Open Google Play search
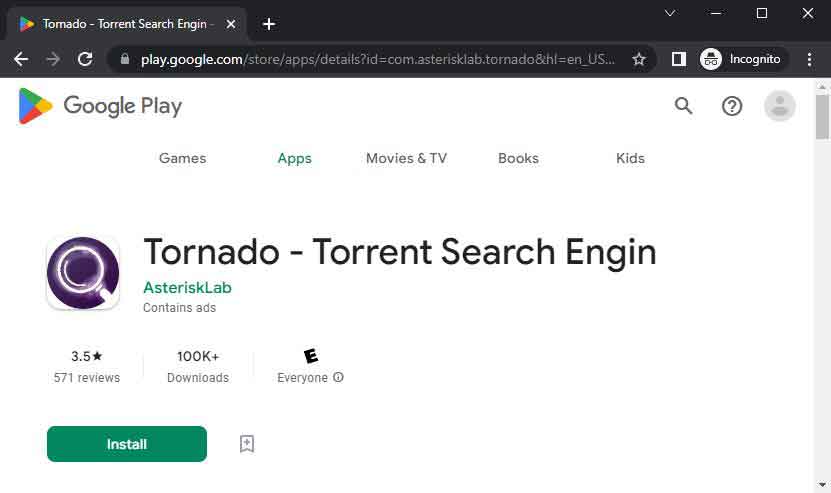Screen dimensions: 831x493 coord(683,106)
